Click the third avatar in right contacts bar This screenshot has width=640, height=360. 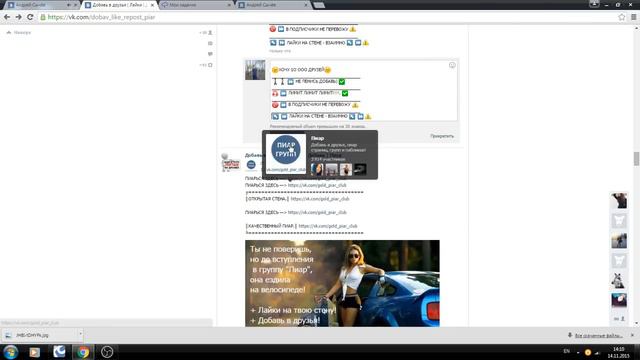pyautogui.click(x=619, y=240)
